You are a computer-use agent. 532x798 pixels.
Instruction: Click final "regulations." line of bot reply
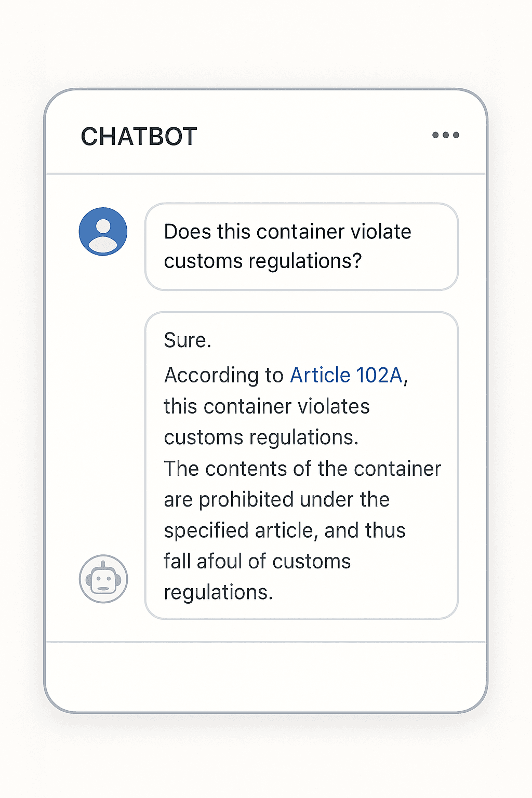click(x=218, y=592)
